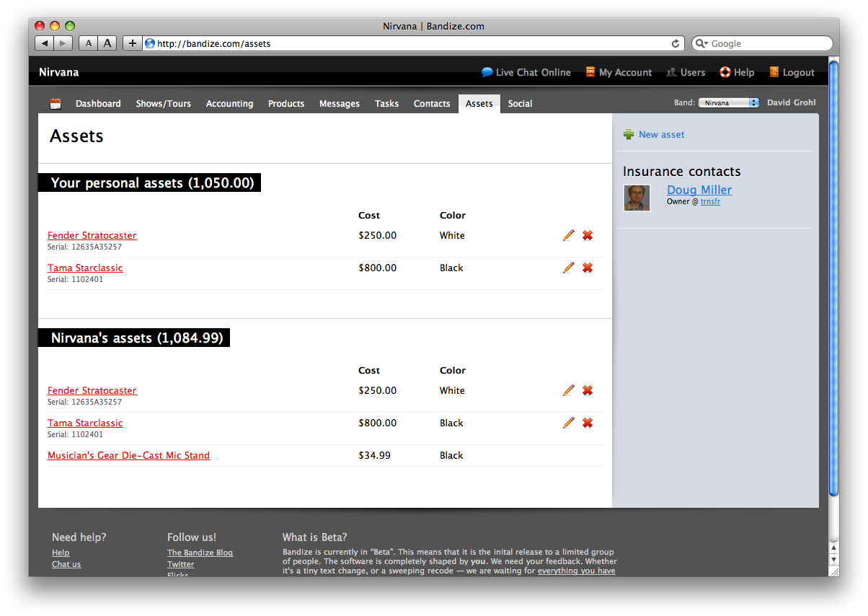Click the Users people icon

[x=671, y=72]
